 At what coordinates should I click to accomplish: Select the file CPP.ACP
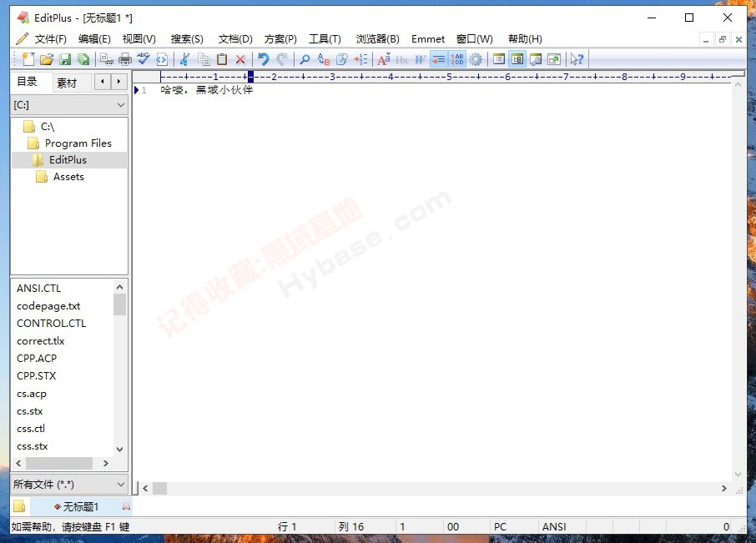[x=37, y=359]
